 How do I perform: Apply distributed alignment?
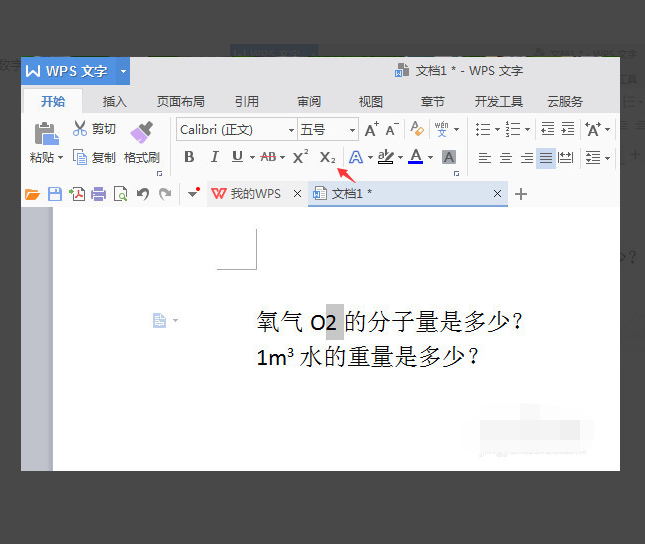tap(566, 158)
